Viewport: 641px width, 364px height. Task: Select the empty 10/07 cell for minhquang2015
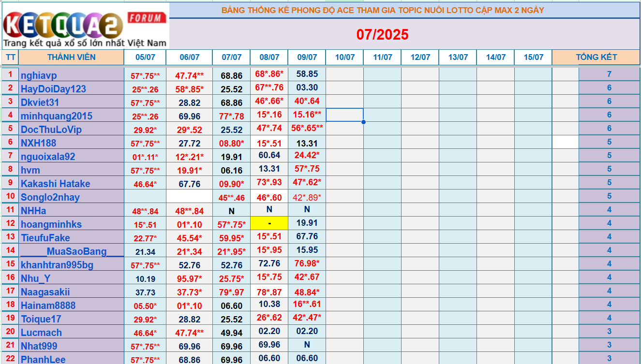tap(345, 115)
